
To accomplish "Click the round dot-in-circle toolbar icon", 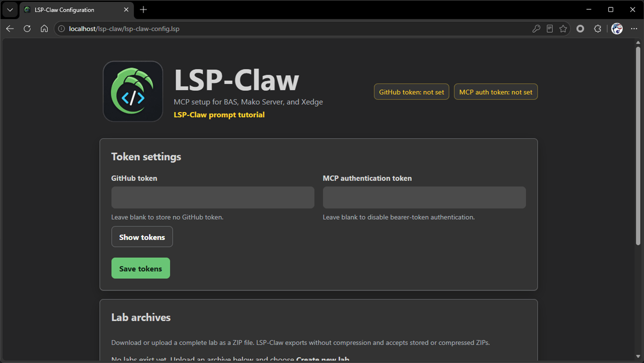I will pyautogui.click(x=580, y=29).
